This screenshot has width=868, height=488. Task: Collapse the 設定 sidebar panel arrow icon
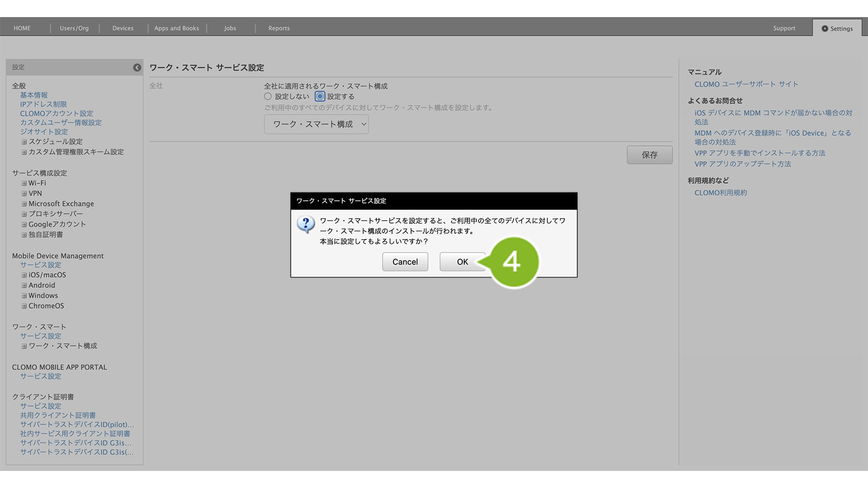137,67
